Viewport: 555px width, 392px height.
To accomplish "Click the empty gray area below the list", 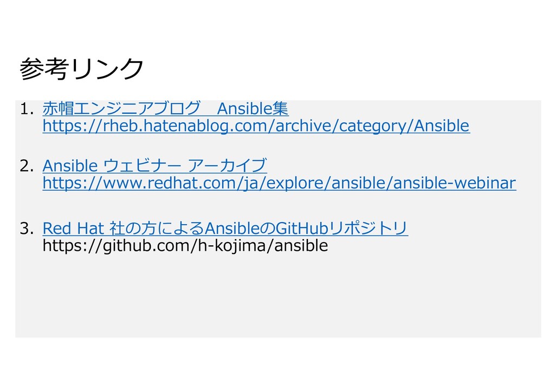I will pyautogui.click(x=278, y=297).
